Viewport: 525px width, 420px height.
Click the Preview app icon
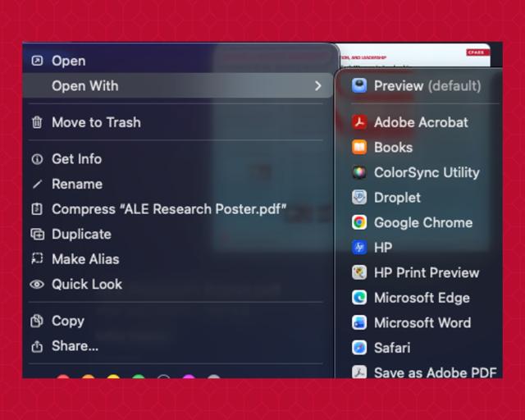point(359,85)
